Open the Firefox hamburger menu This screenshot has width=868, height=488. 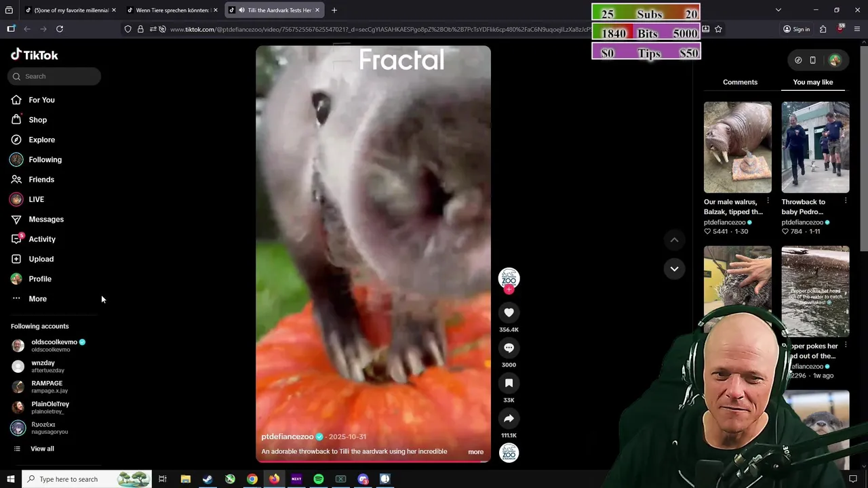pos(857,29)
